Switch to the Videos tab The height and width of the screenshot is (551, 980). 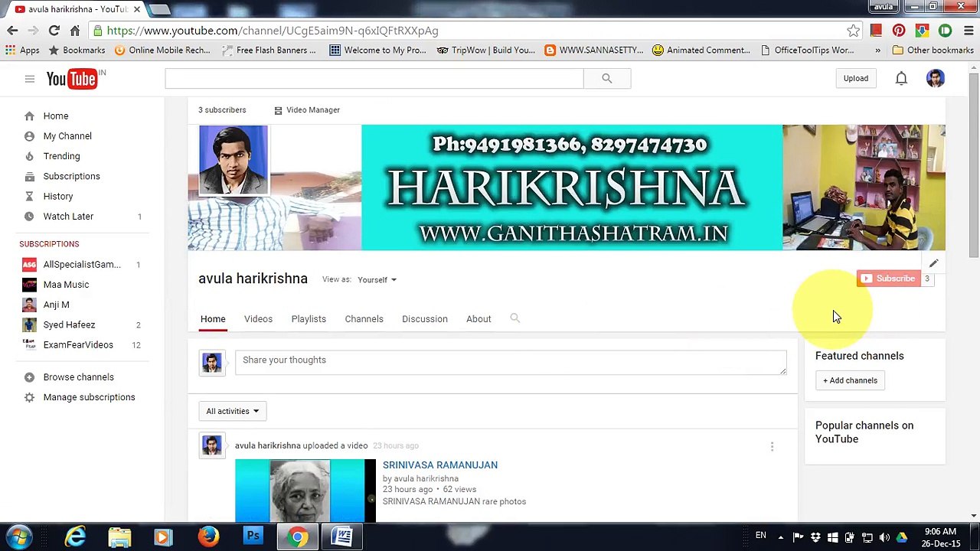258,319
